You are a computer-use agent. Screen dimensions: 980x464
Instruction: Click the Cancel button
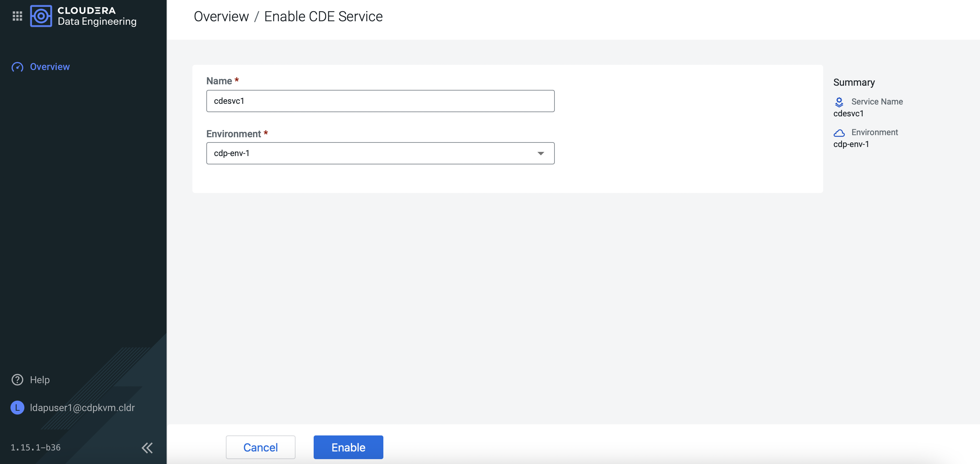pos(261,447)
